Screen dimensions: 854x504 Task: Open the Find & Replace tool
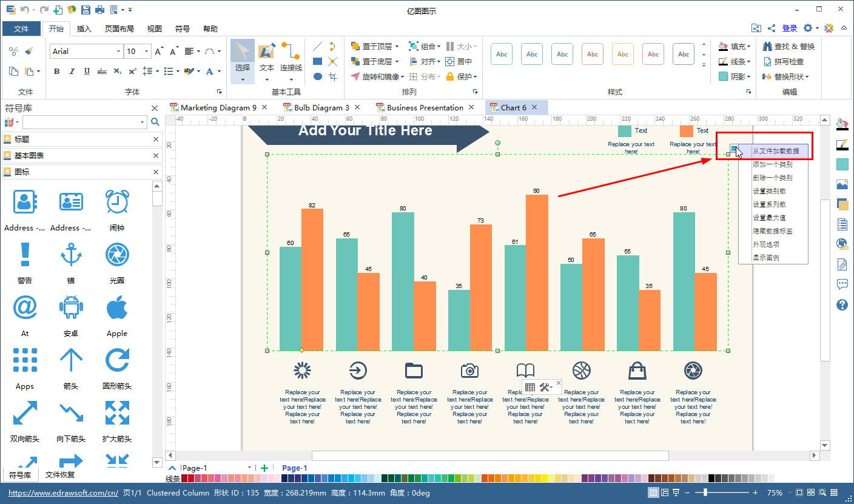point(788,46)
